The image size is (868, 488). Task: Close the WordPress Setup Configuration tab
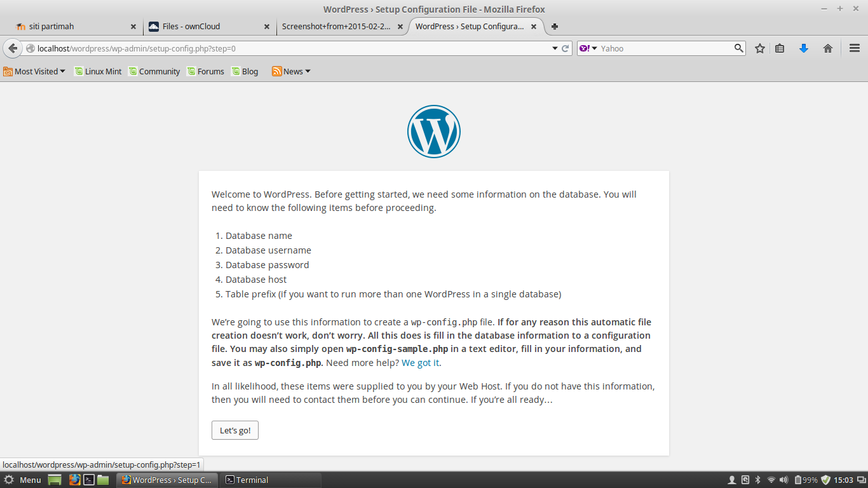click(534, 27)
